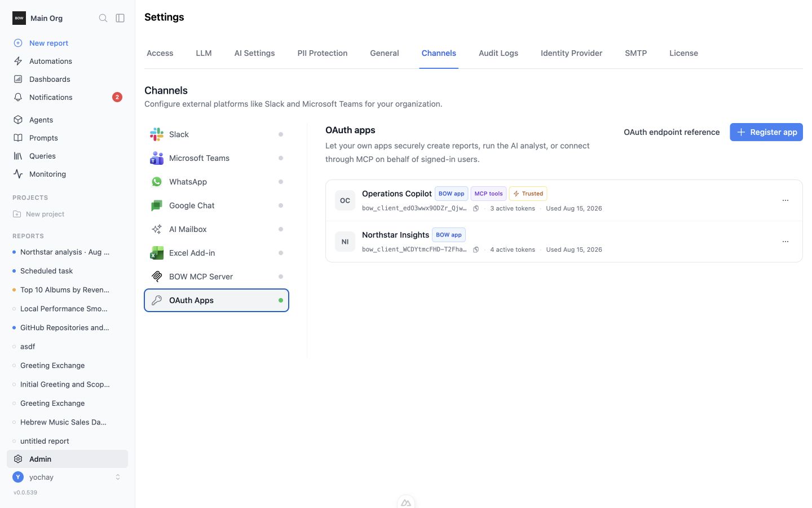Viewport: 812px width, 508px height.
Task: Click the search icon in sidebar header
Action: pyautogui.click(x=103, y=18)
